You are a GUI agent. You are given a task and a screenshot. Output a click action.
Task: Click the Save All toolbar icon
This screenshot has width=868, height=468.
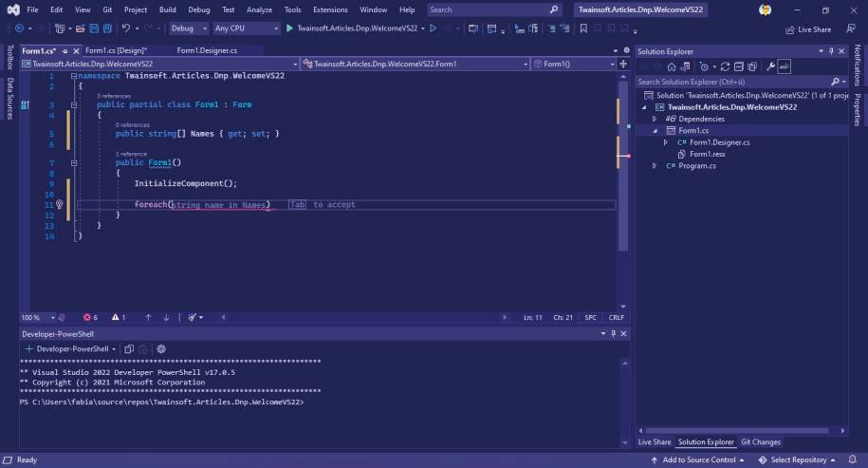(x=107, y=28)
